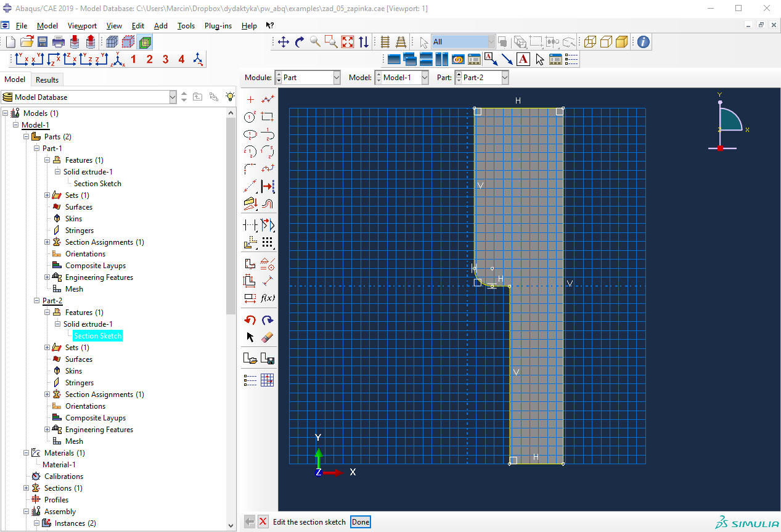
Task: Select the Create Isolated Point tool
Action: [250, 99]
